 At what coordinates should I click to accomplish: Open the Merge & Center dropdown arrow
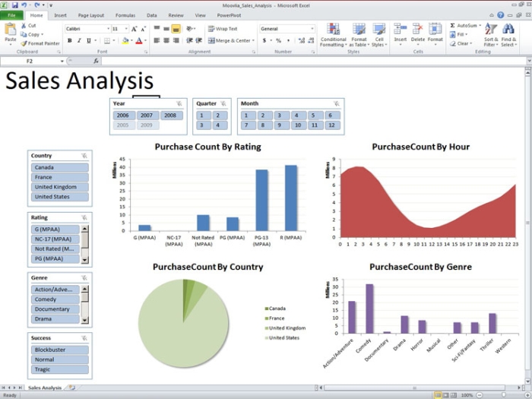tap(253, 41)
